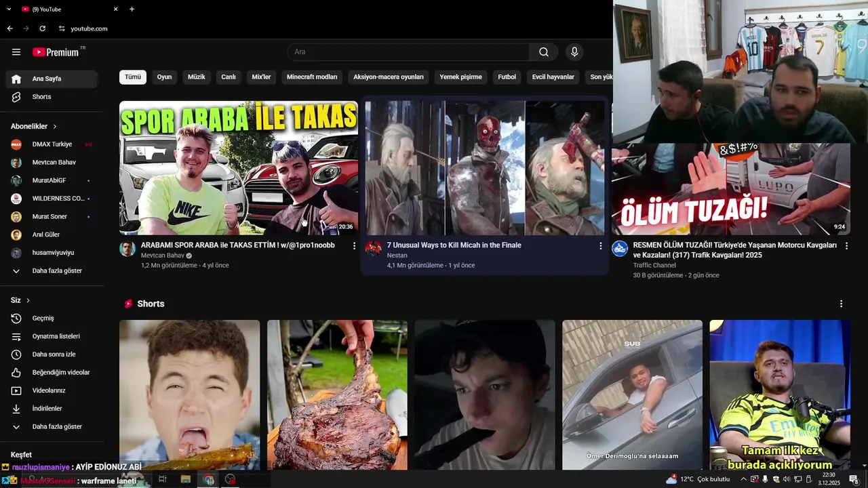Select the Futbol filter chip

click(507, 77)
